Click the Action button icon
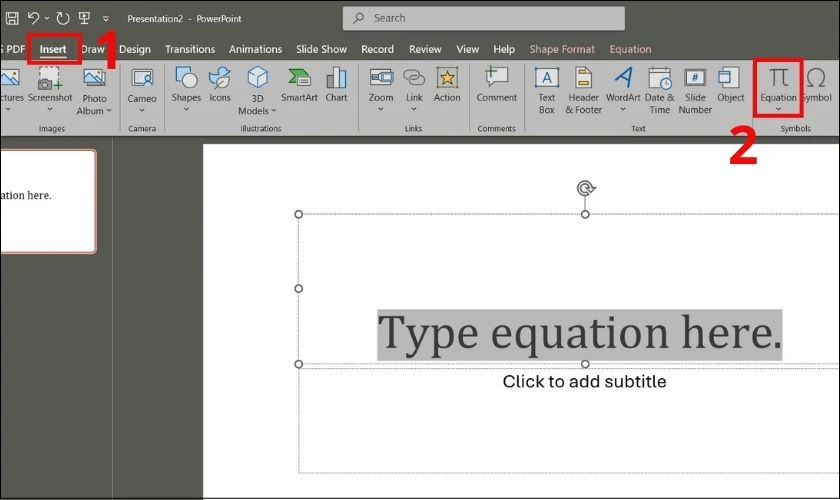This screenshot has width=840, height=500. click(x=447, y=78)
